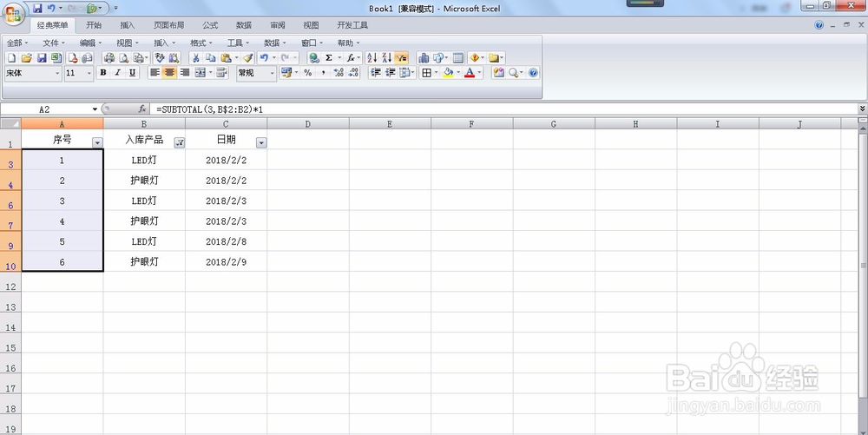Viewport: 868px width, 435px height.
Task: Click the yellow fill color button
Action: (448, 73)
